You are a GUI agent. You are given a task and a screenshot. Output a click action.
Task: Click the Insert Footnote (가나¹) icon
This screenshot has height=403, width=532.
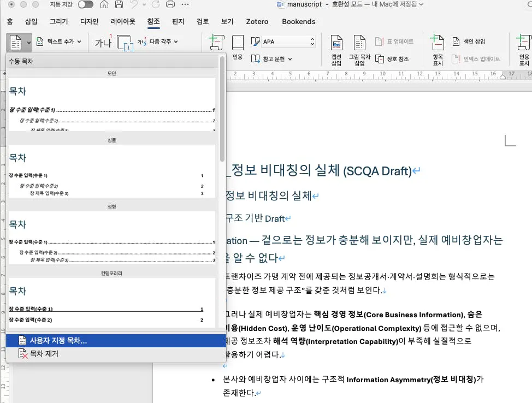tap(103, 42)
